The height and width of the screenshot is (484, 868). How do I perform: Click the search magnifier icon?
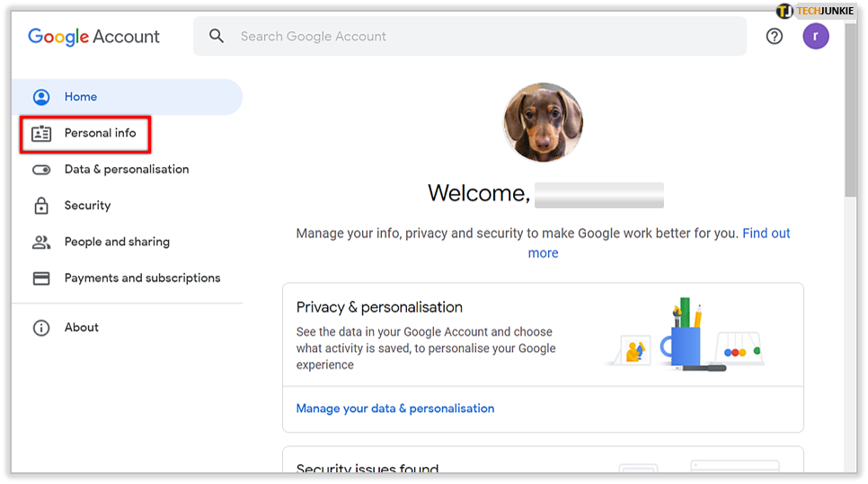pos(217,36)
